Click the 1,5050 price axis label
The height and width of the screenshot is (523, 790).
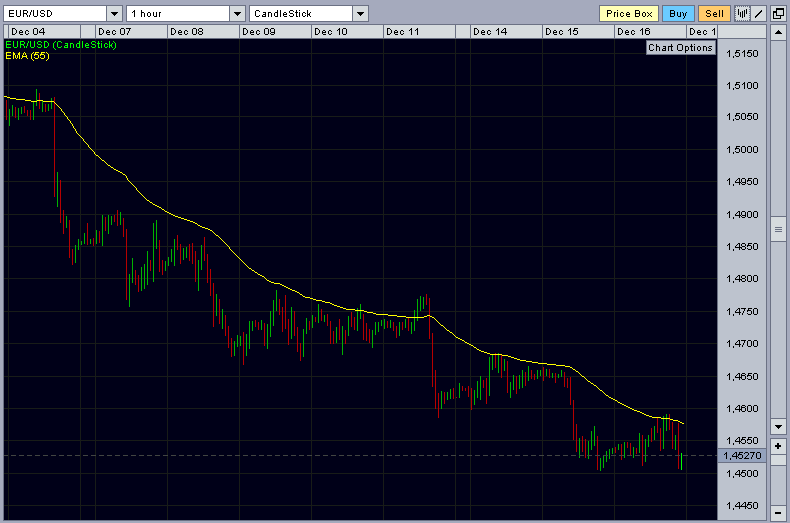click(742, 117)
